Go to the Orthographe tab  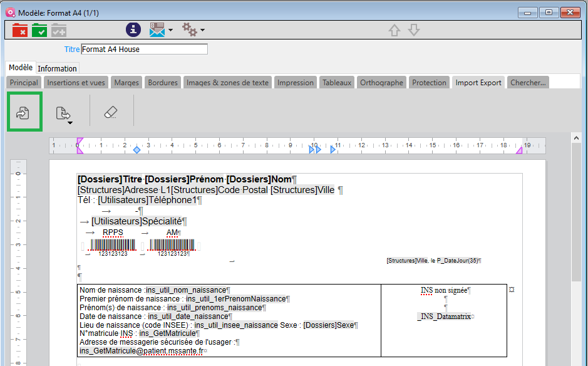382,83
